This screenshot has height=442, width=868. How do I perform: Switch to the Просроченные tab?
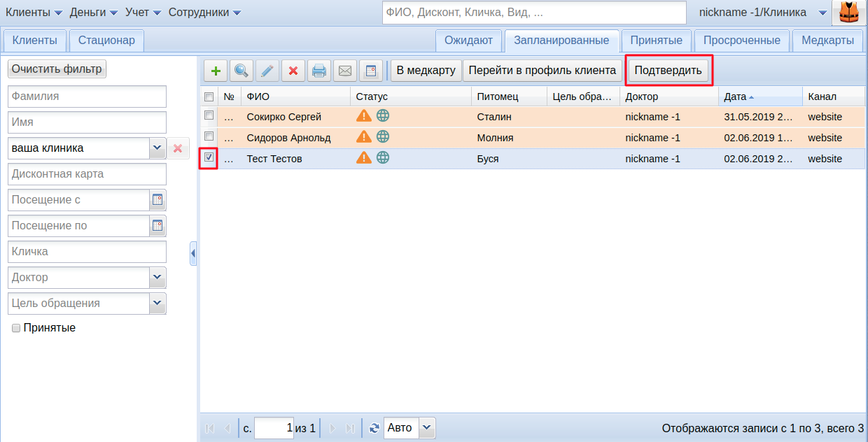741,41
